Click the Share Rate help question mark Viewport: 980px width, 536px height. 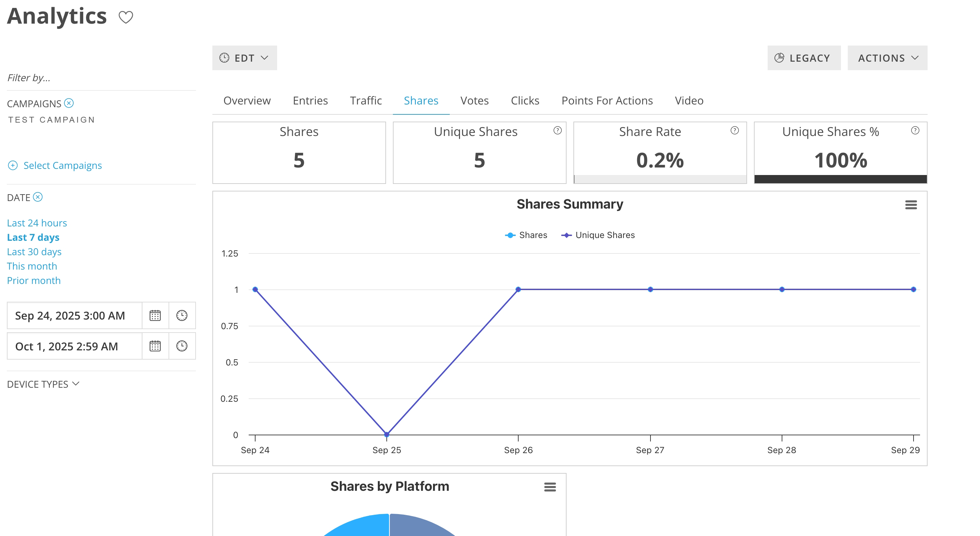[734, 130]
